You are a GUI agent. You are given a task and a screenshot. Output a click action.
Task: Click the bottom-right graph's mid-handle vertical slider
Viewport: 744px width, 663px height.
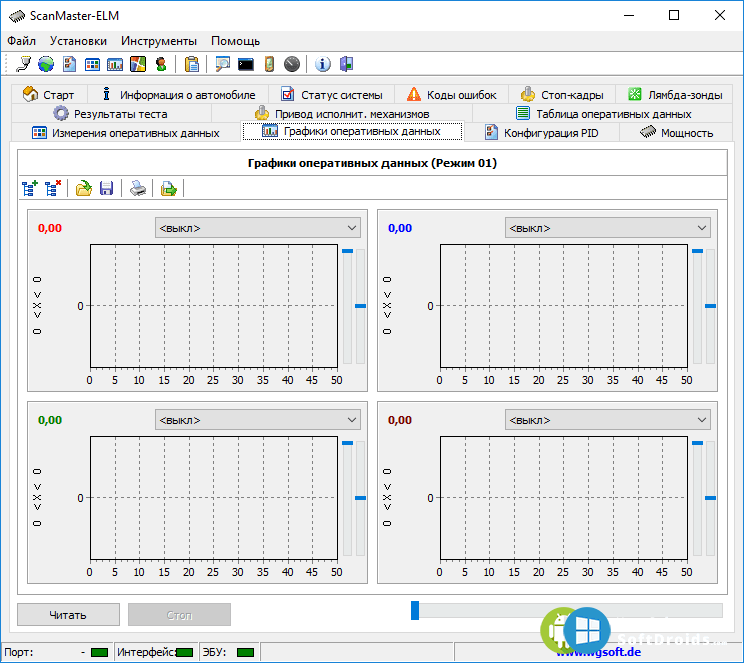click(710, 498)
